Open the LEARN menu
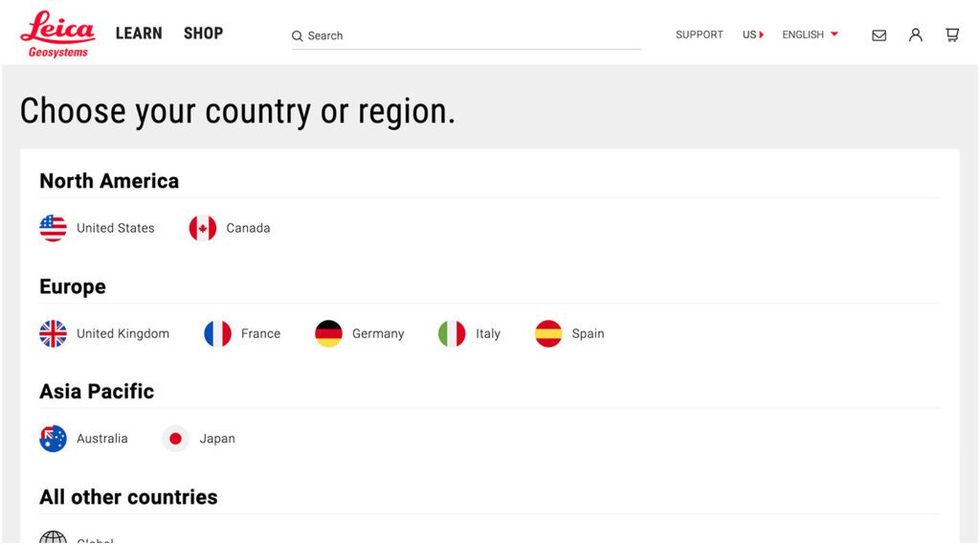This screenshot has height=545, width=980. coord(139,34)
